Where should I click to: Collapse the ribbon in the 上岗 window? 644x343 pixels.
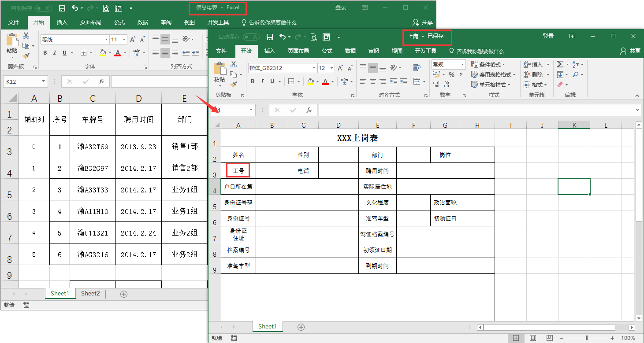pos(637,96)
